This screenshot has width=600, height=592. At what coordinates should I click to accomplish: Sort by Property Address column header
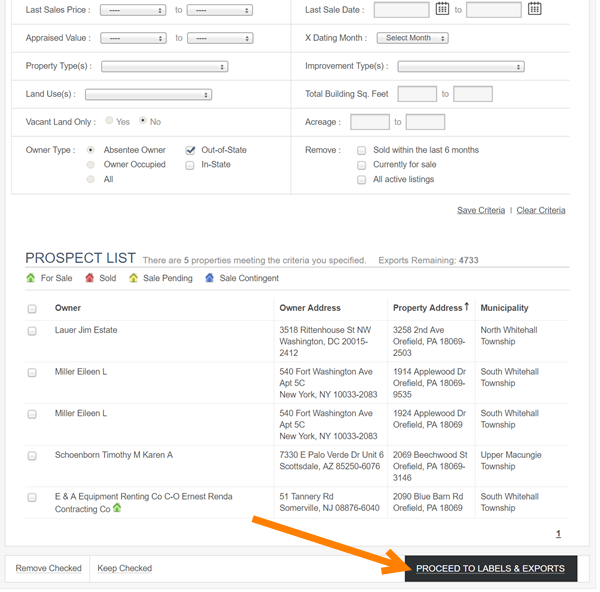428,308
